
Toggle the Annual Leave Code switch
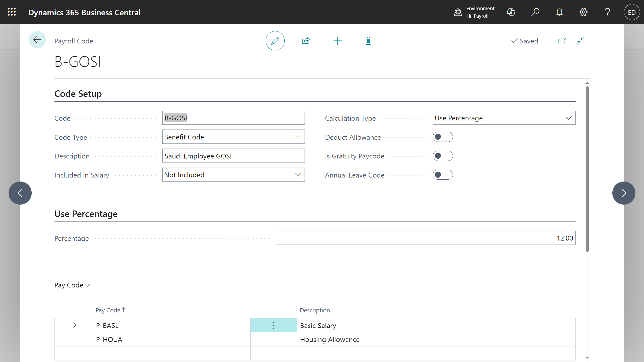[x=442, y=175]
